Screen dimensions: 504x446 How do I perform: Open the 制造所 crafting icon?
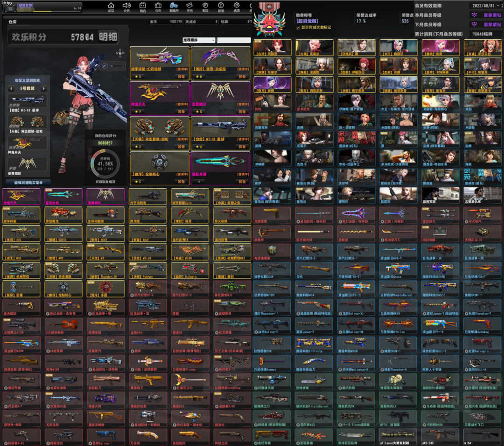click(174, 6)
